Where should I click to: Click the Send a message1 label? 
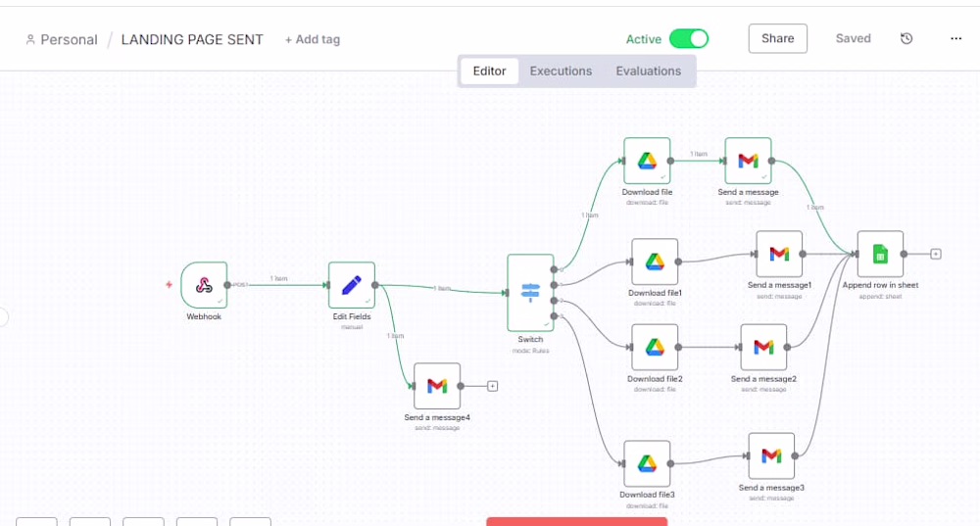point(779,285)
